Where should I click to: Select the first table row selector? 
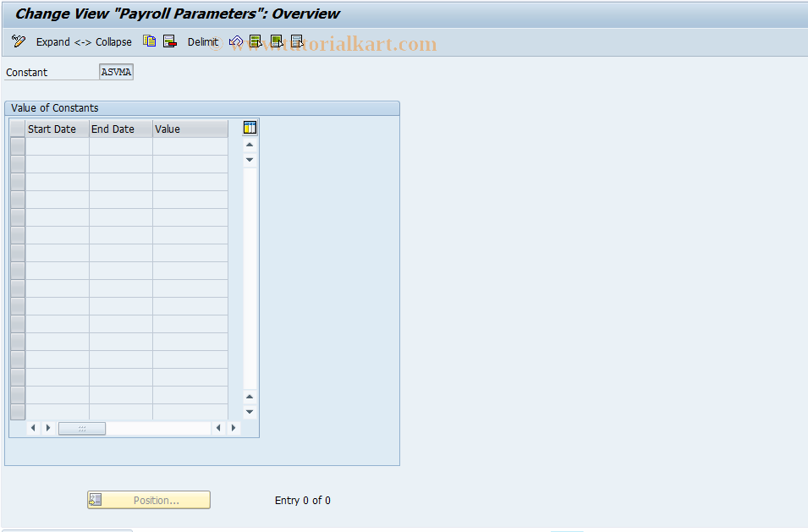coord(18,146)
